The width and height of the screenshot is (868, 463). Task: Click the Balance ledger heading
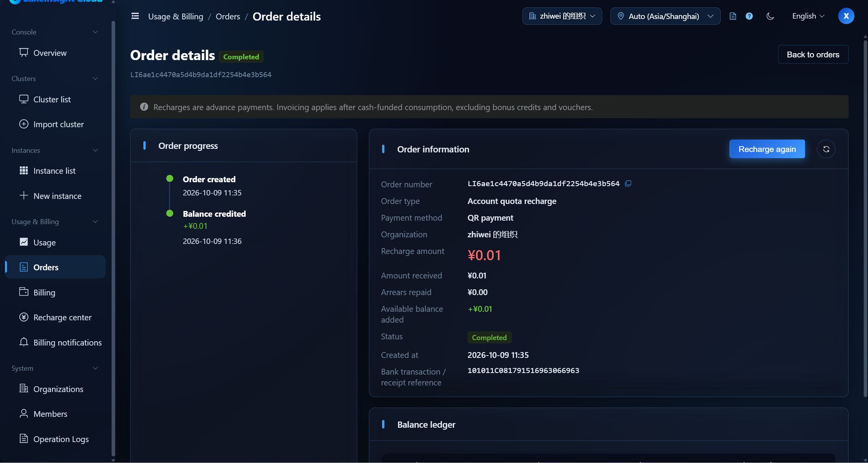(x=426, y=425)
